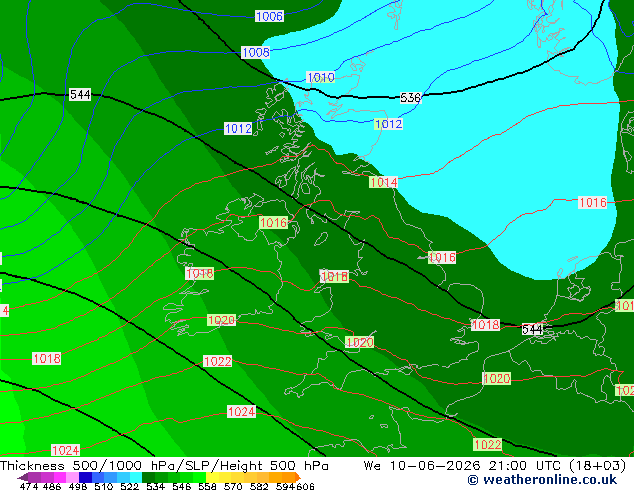Click the legend value 570
634x490 pixels.
point(233,486)
